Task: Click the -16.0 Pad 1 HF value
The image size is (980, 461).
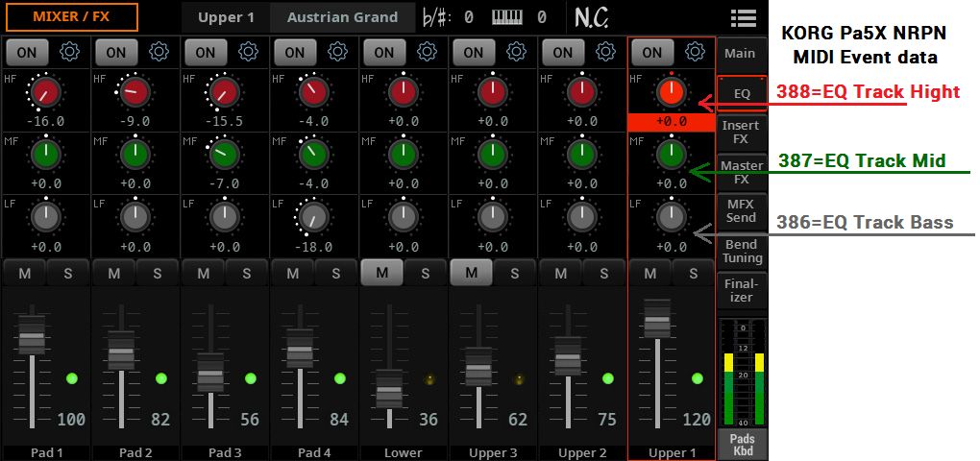Action: click(45, 122)
